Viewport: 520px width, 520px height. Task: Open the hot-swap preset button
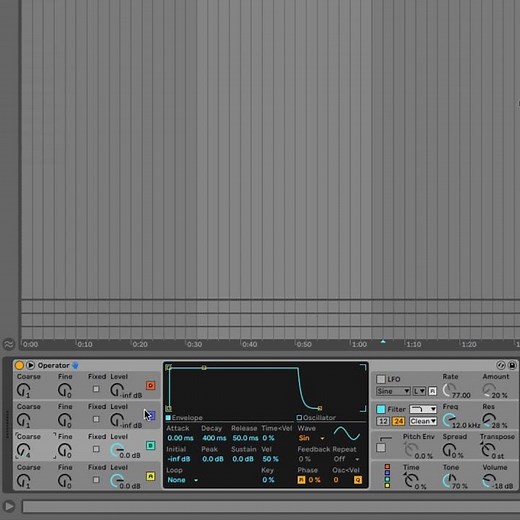(501, 365)
